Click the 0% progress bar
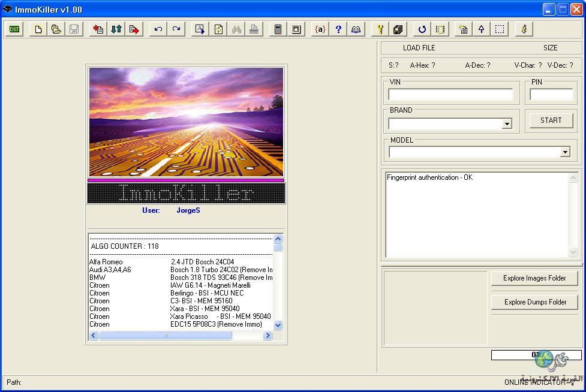The image size is (586, 392). (x=536, y=355)
